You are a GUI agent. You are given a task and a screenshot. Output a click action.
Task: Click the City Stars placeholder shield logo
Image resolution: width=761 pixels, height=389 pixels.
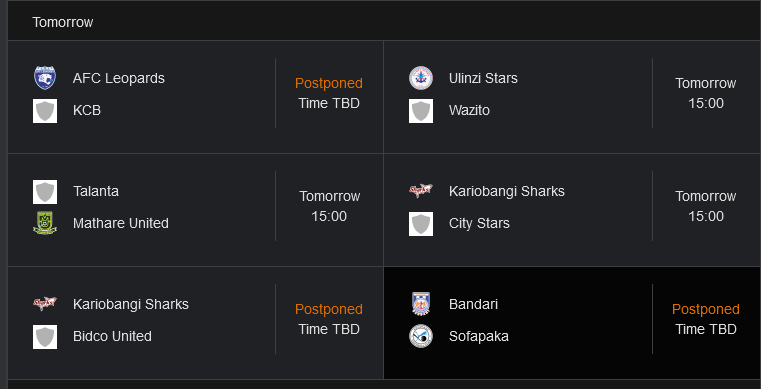(x=421, y=224)
